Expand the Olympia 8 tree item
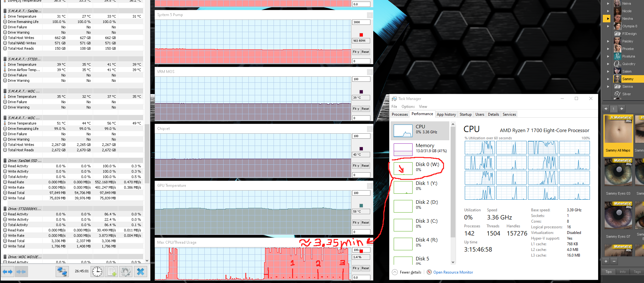Screen dimensions: 644x283 (x=608, y=26)
